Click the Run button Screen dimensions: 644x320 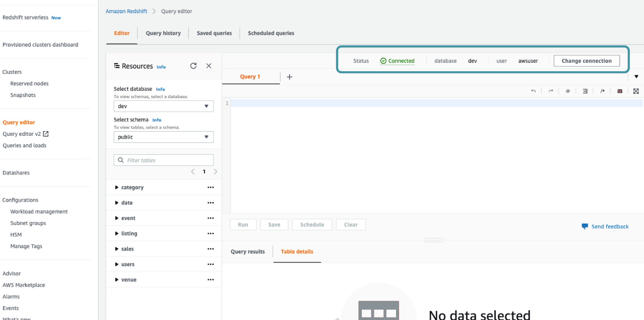(243, 224)
